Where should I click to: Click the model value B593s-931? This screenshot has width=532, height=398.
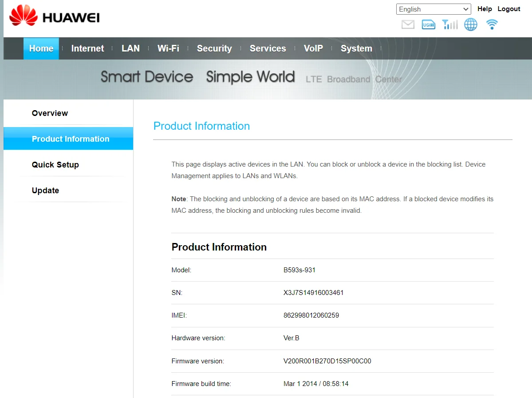pyautogui.click(x=299, y=270)
